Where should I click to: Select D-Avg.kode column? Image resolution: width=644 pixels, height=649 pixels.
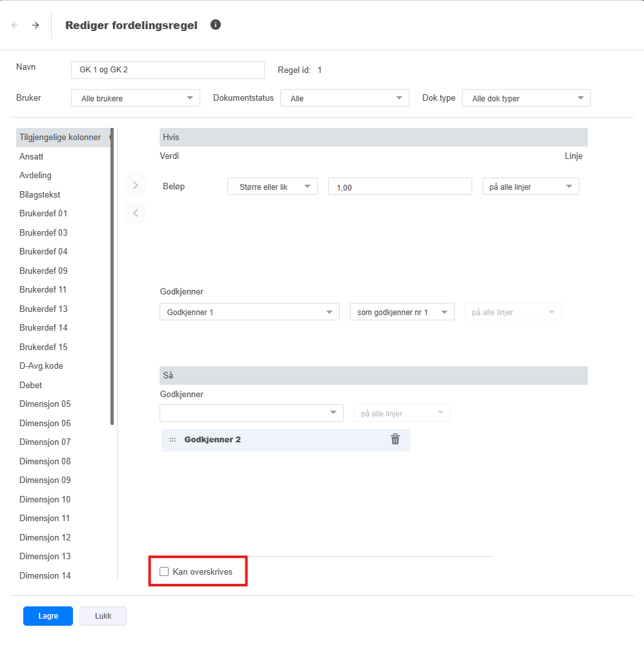41,366
